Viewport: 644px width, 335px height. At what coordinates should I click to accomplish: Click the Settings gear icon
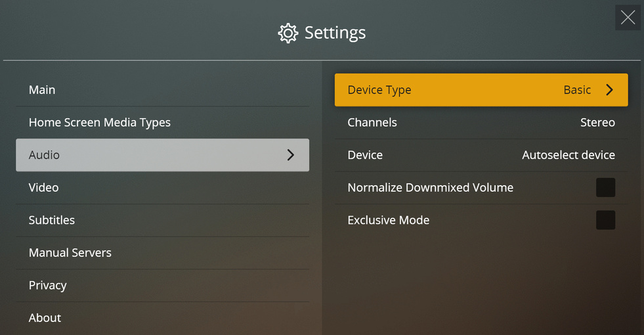(x=288, y=33)
